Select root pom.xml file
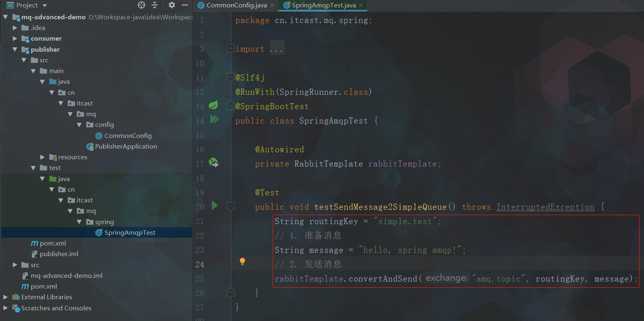This screenshot has width=644, height=321. pos(43,287)
